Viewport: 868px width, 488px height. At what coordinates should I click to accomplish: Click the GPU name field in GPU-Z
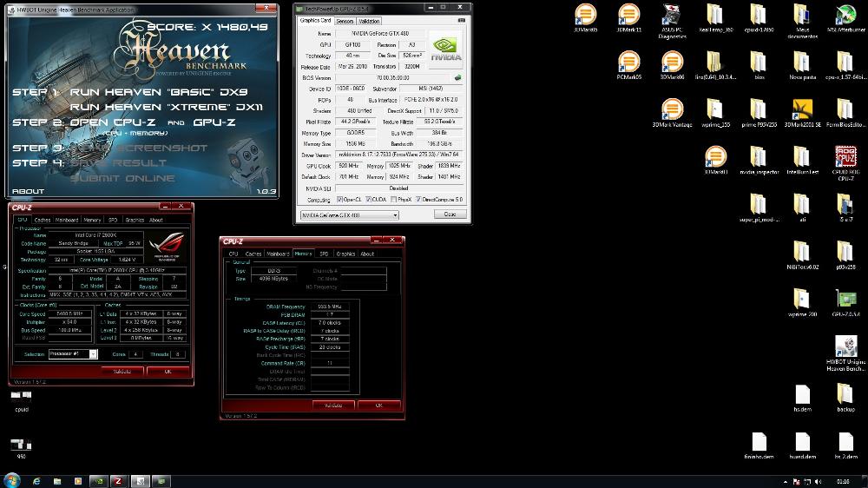click(x=380, y=34)
